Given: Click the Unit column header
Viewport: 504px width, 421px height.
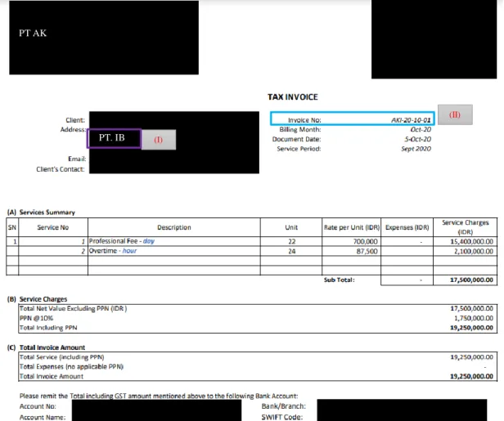Looking at the screenshot, I should [x=291, y=227].
